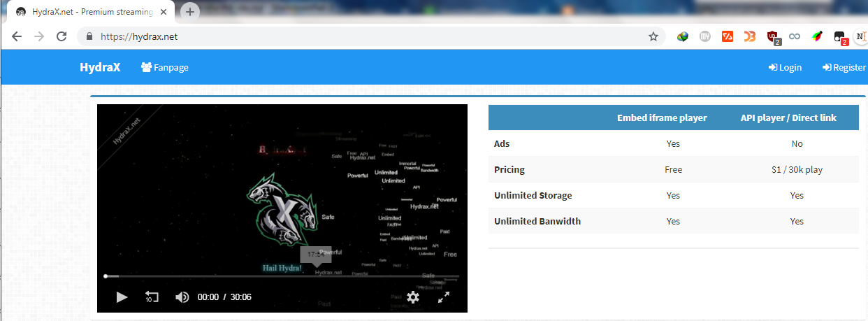Click the Register link
868x321 pixels.
[x=844, y=67]
